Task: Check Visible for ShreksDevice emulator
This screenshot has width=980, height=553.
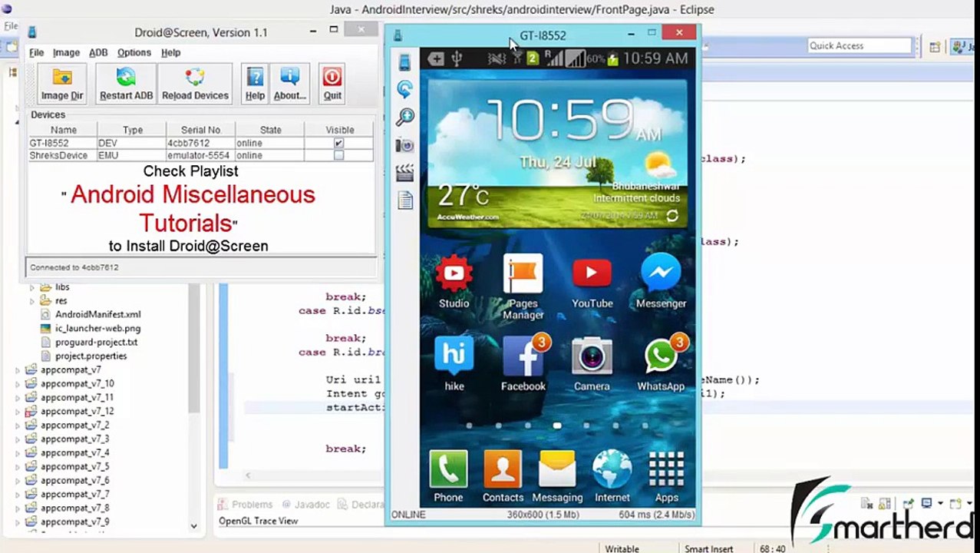Action: [x=338, y=155]
